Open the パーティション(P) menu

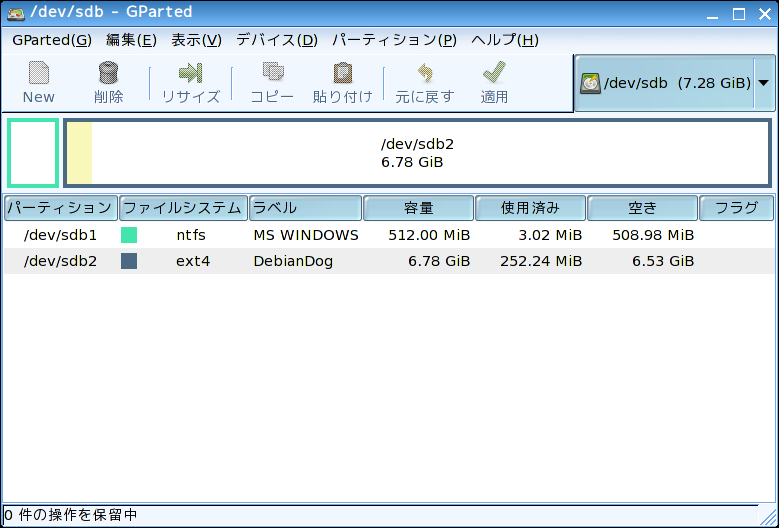click(x=394, y=40)
